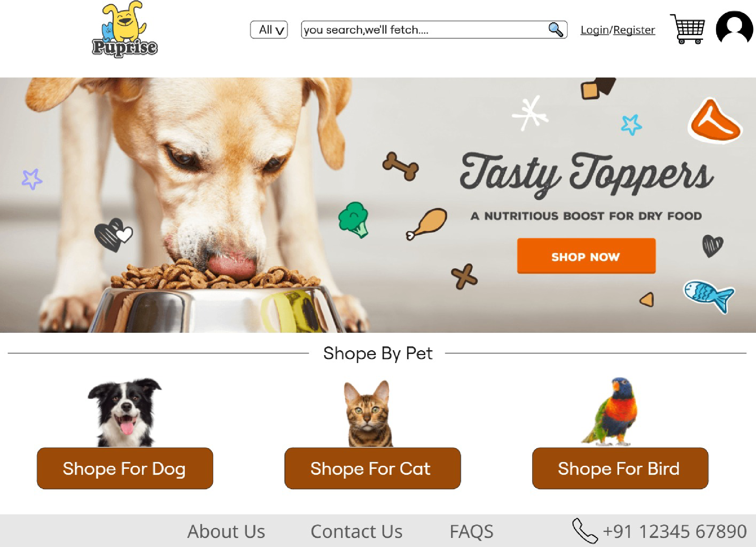
Task: Open the Login link
Action: pos(595,30)
